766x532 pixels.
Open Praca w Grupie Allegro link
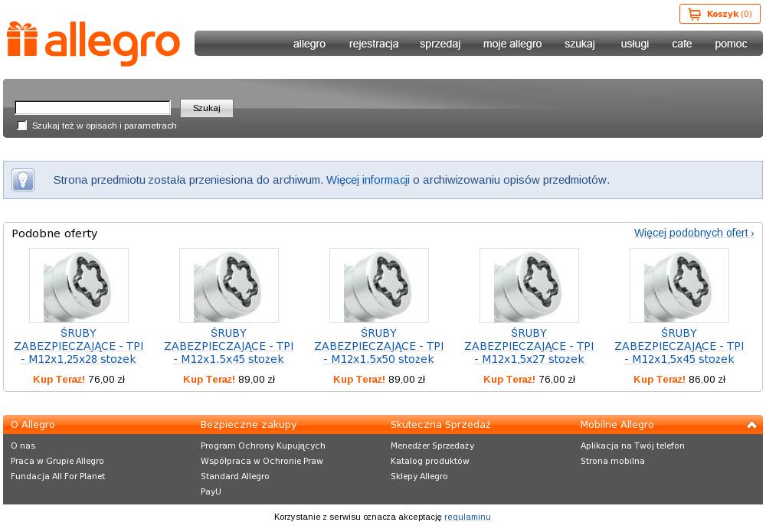point(57,461)
